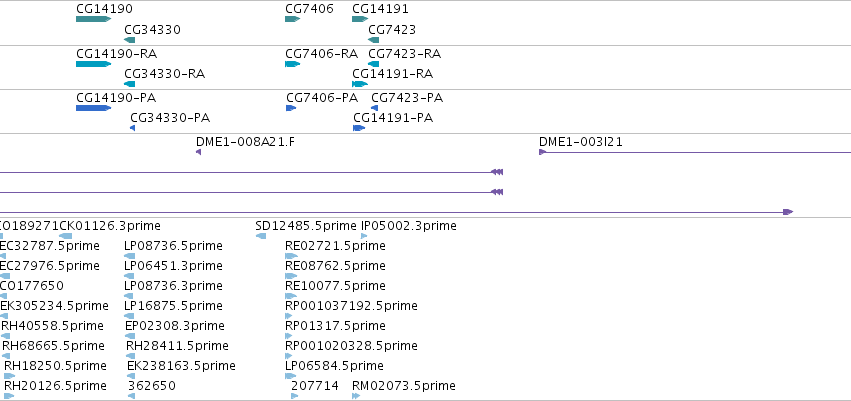Image resolution: width=851 pixels, height=401 pixels.
Task: Select the CG14190 gene arrow glyph
Action: (x=93, y=20)
